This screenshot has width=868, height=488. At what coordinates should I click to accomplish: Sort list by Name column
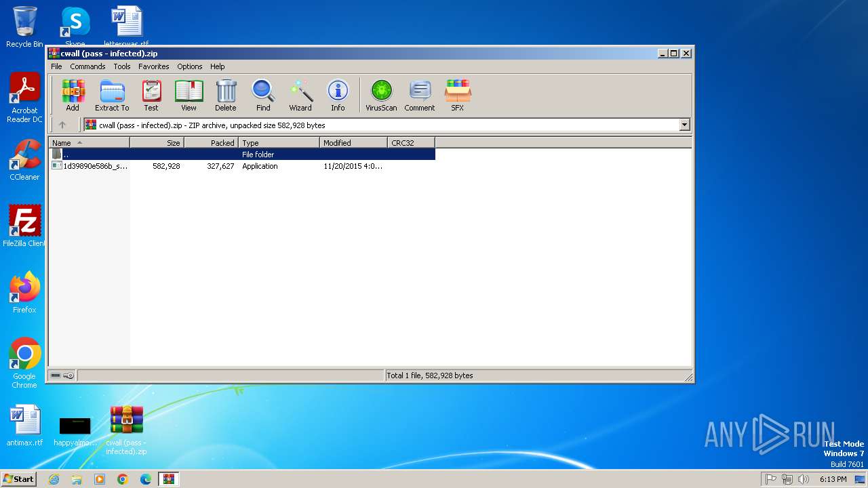click(89, 143)
